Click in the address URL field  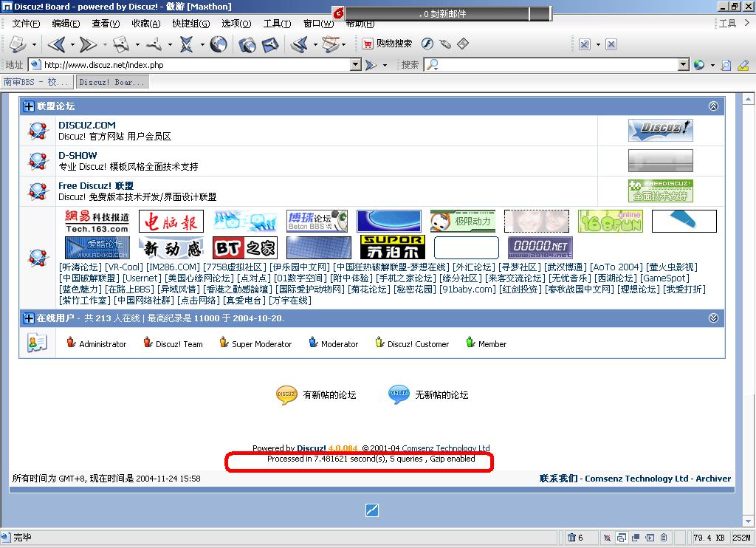coord(194,65)
